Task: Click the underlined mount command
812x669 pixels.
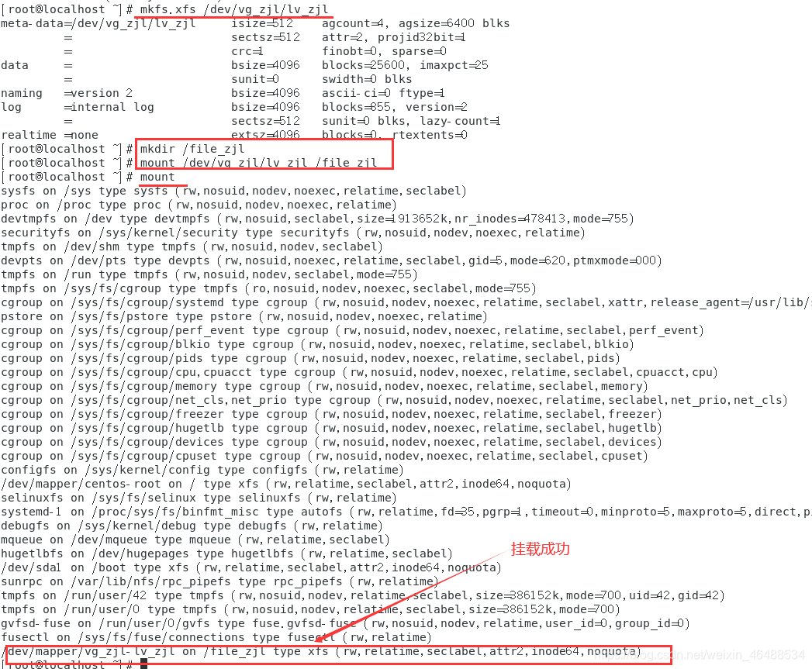Action: (x=157, y=177)
